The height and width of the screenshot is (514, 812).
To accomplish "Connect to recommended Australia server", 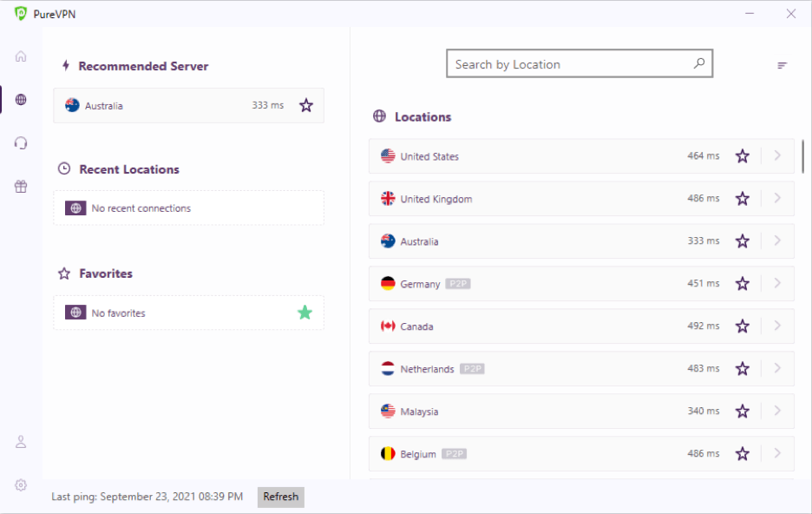I will coord(188,105).
